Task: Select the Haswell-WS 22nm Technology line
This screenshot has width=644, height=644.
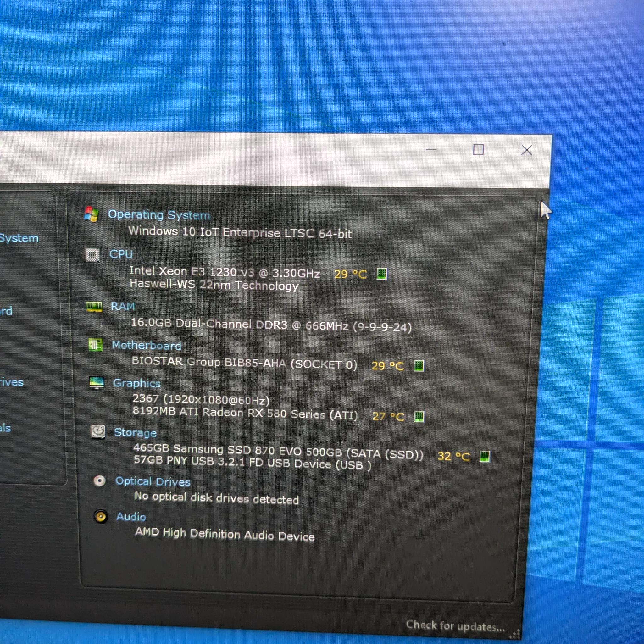Action: [214, 285]
